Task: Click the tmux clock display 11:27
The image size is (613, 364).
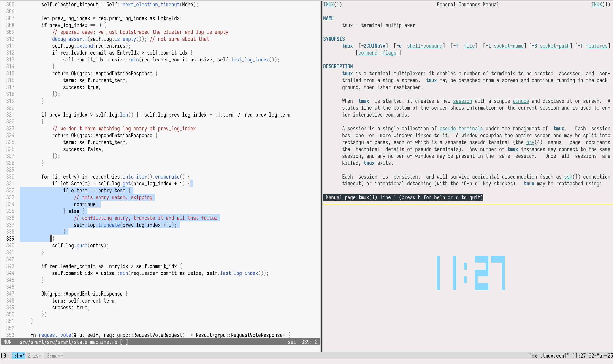Action: click(471, 273)
